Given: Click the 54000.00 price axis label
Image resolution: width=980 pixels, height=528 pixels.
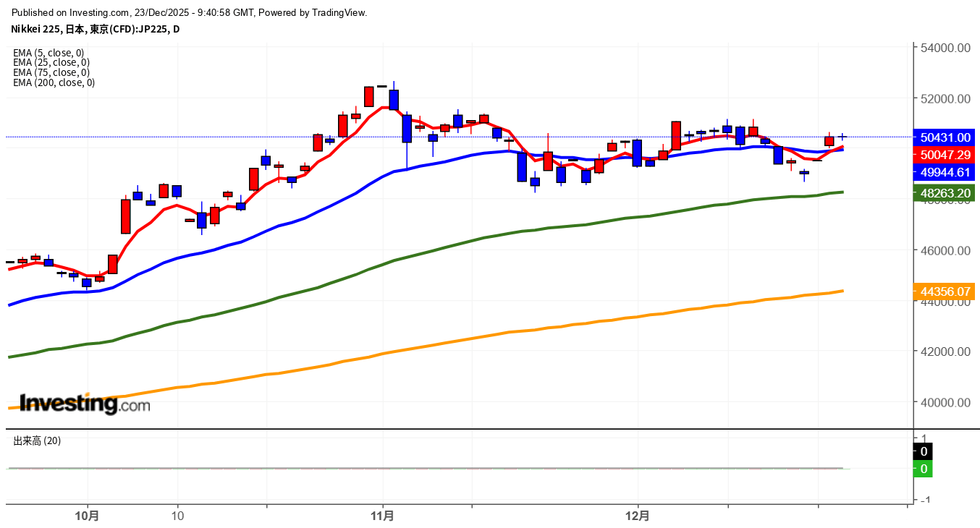Looking at the screenshot, I should (x=945, y=48).
